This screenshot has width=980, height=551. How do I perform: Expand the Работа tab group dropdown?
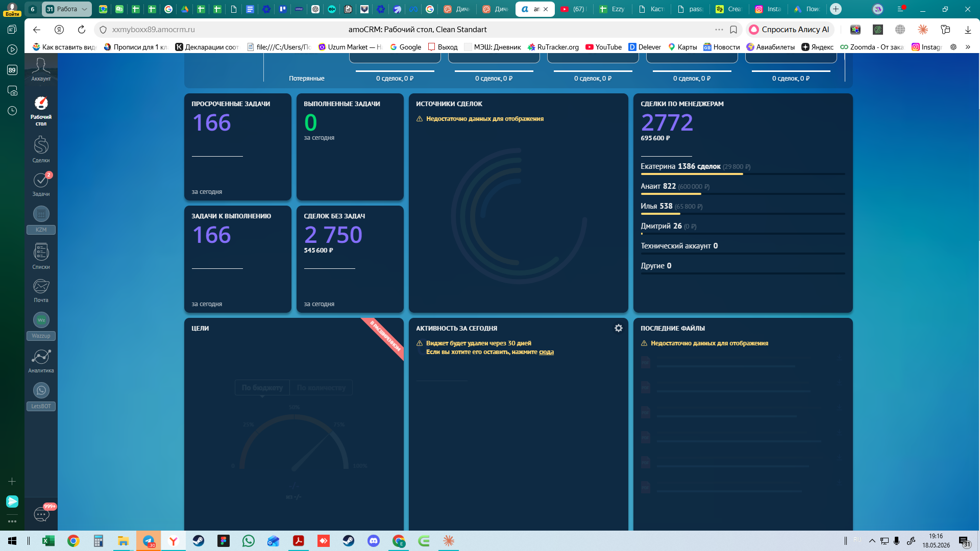[84, 9]
